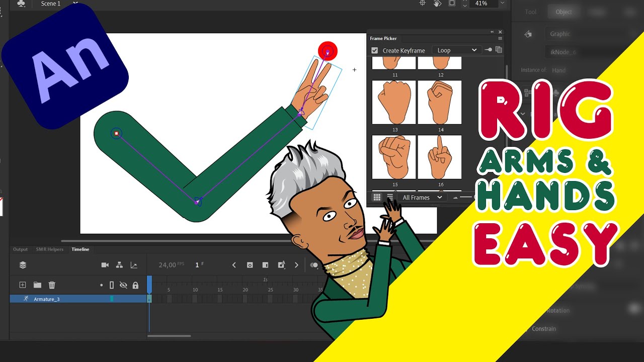Pick hand frame 14 thumbnail
The image size is (644, 362).
440,103
